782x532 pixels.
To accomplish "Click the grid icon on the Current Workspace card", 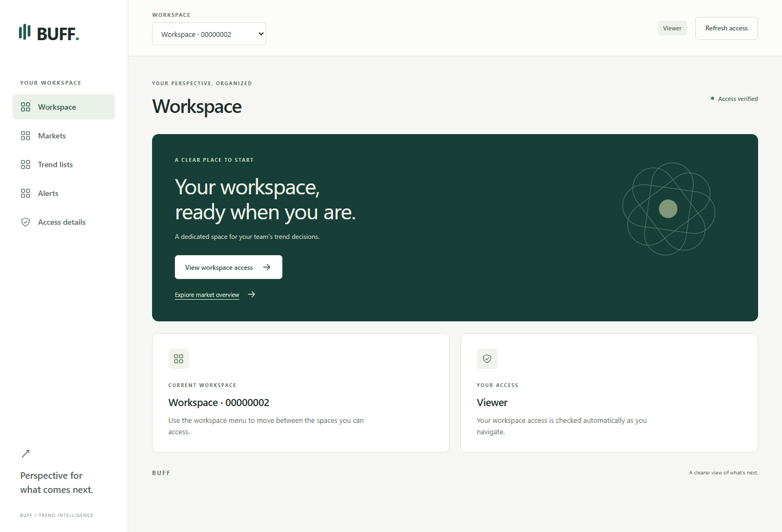I will [x=179, y=359].
